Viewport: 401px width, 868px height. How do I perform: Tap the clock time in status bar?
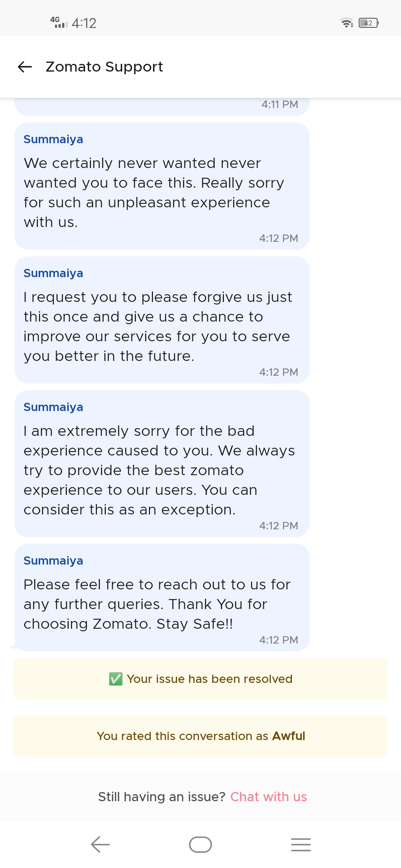(x=84, y=23)
